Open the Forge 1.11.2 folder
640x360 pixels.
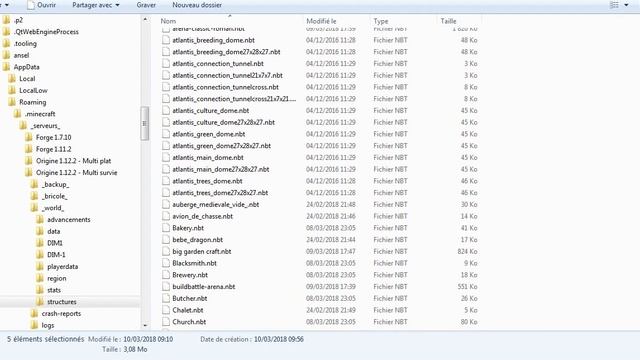tap(53, 149)
